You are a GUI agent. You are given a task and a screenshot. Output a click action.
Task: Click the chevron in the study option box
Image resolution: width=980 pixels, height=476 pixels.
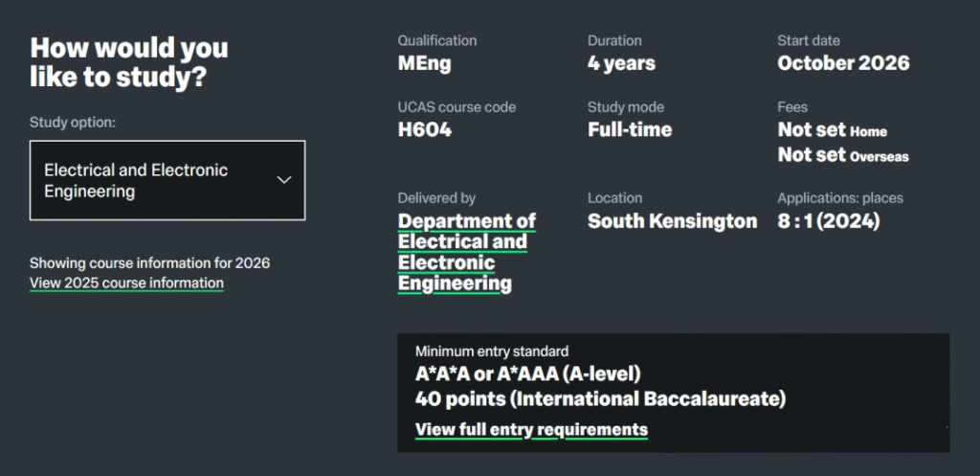284,180
